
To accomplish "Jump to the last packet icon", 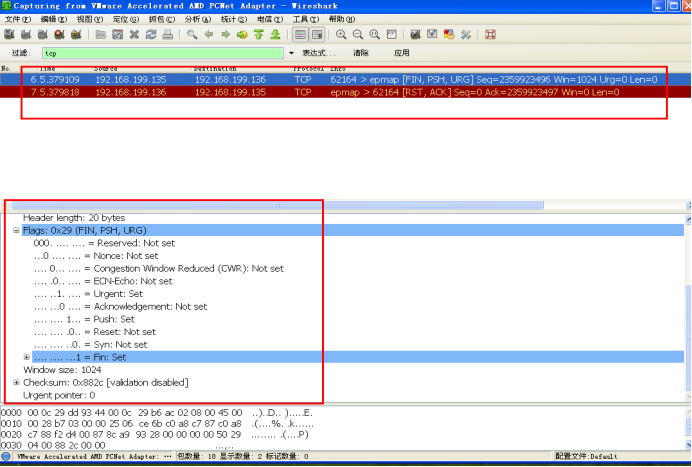I will [275, 34].
